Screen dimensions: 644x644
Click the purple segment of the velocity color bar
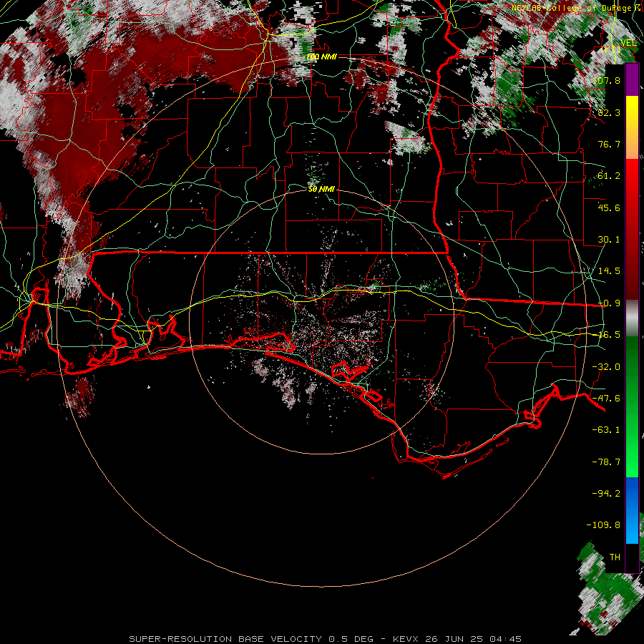632,79
